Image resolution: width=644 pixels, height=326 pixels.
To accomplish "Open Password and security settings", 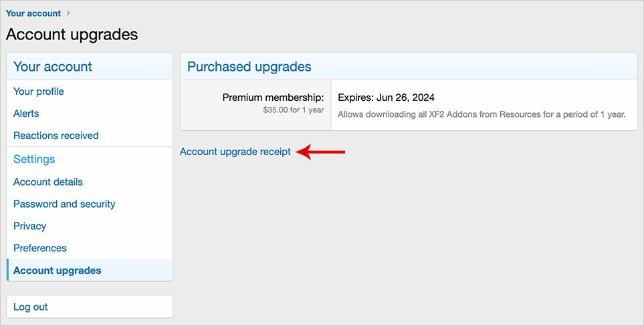I will coord(64,204).
